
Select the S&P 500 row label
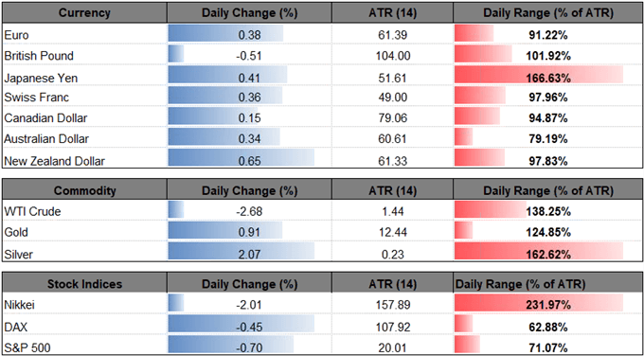[23, 347]
